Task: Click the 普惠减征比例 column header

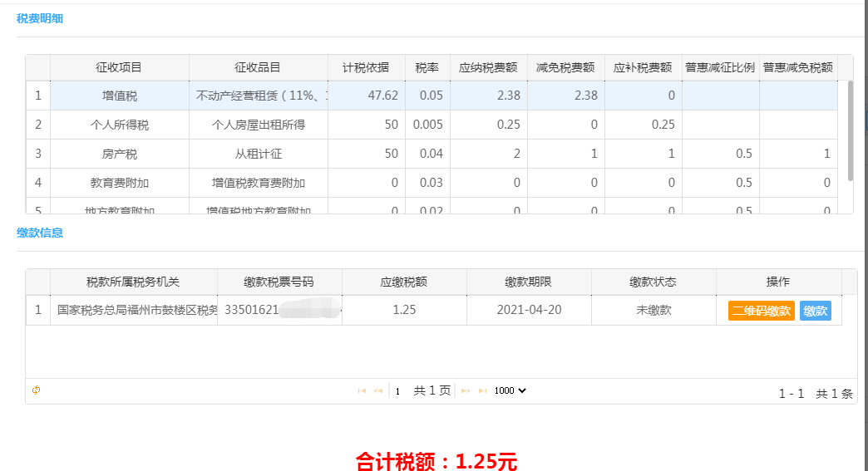Action: tap(721, 67)
